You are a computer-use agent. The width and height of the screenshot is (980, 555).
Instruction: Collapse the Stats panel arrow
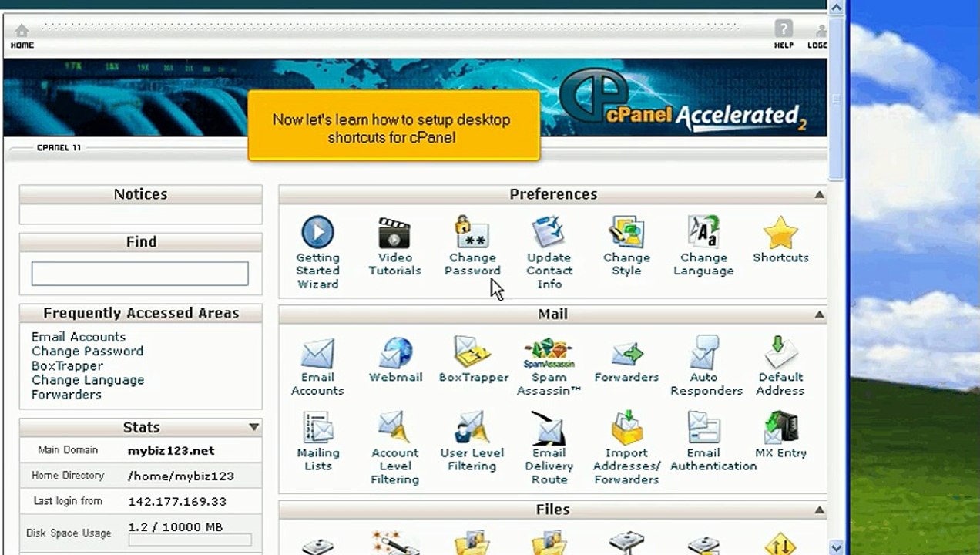(253, 427)
